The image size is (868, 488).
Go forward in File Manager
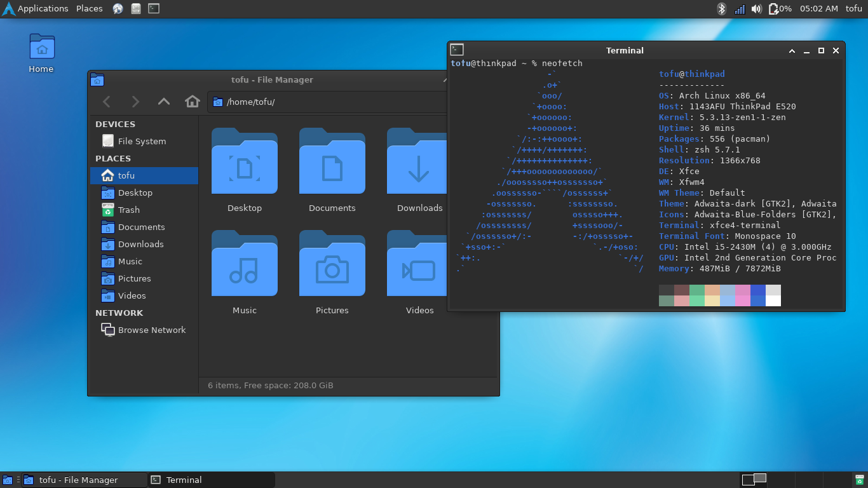pos(135,102)
